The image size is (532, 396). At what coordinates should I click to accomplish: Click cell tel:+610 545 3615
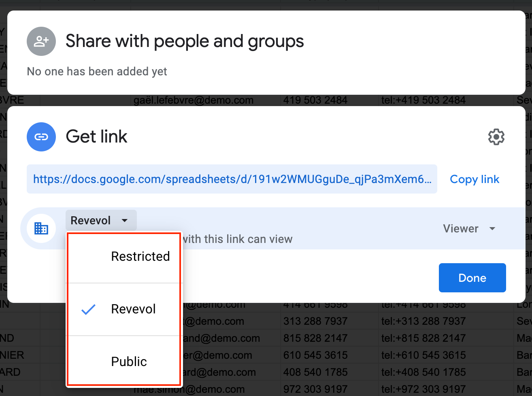[x=423, y=355]
